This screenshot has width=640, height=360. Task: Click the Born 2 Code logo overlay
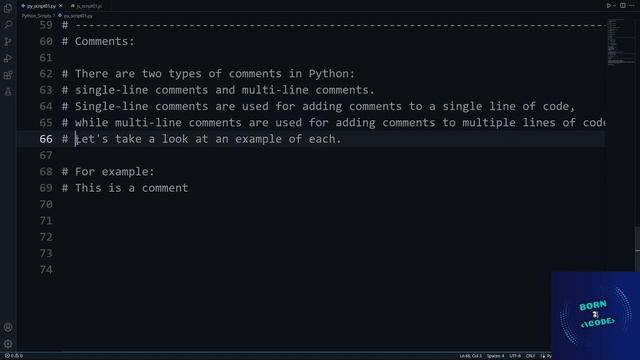point(596,316)
